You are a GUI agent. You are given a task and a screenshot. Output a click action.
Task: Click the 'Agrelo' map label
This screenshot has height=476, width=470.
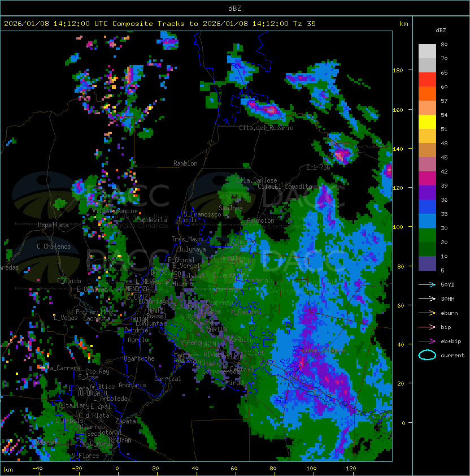click(x=138, y=340)
